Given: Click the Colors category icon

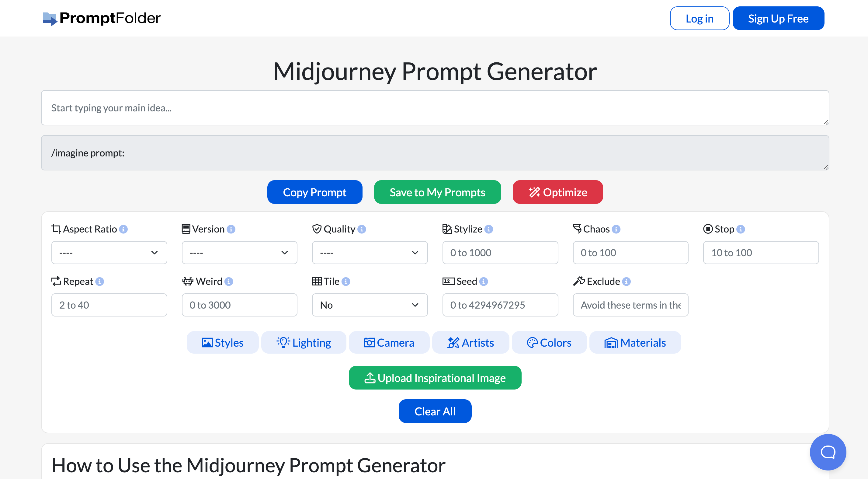Looking at the screenshot, I should coord(532,342).
